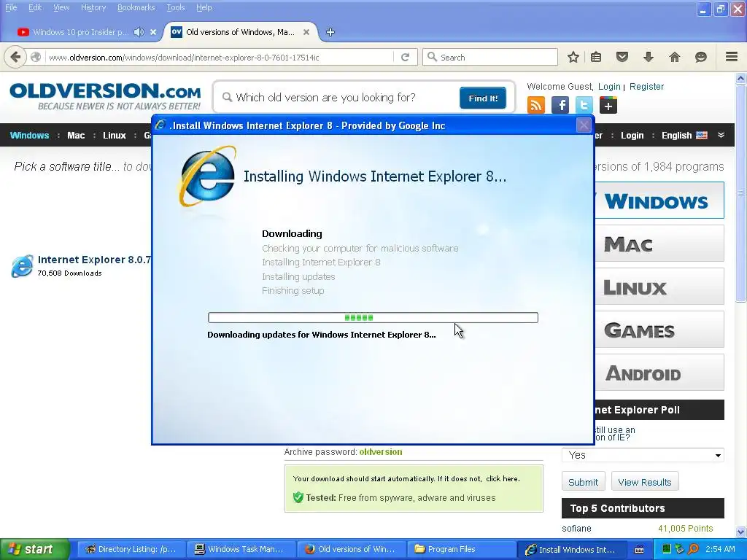The image size is (747, 560).
Task: Click the green shield Tested icon
Action: (x=298, y=497)
